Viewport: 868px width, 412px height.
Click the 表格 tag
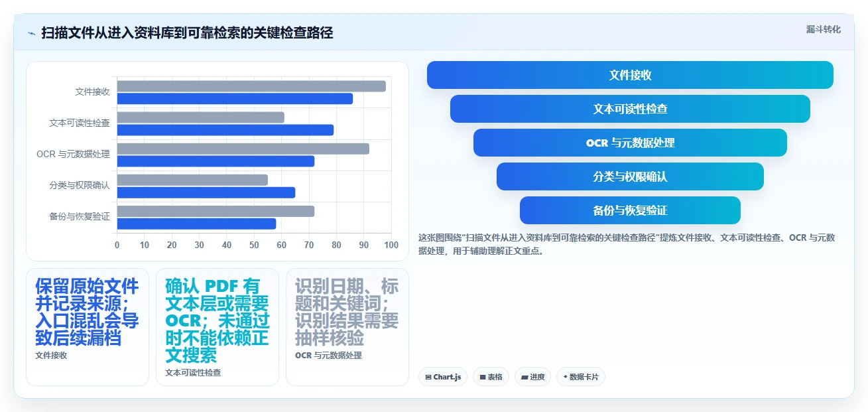tap(491, 377)
